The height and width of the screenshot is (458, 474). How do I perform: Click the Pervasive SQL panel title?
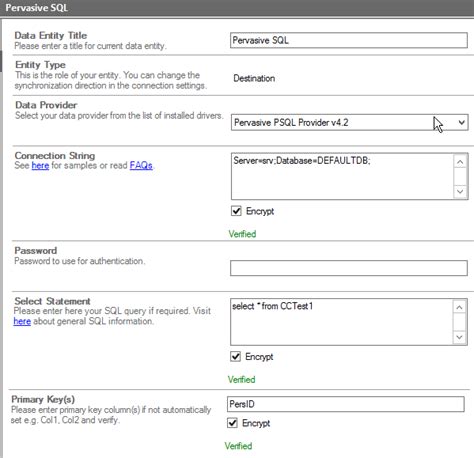coord(37,8)
